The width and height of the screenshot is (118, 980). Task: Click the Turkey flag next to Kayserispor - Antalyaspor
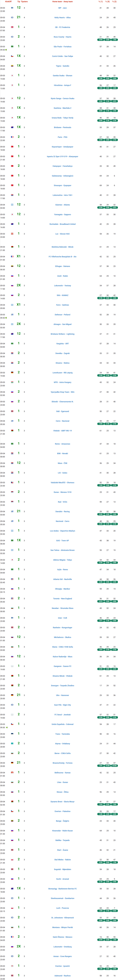point(12,146)
